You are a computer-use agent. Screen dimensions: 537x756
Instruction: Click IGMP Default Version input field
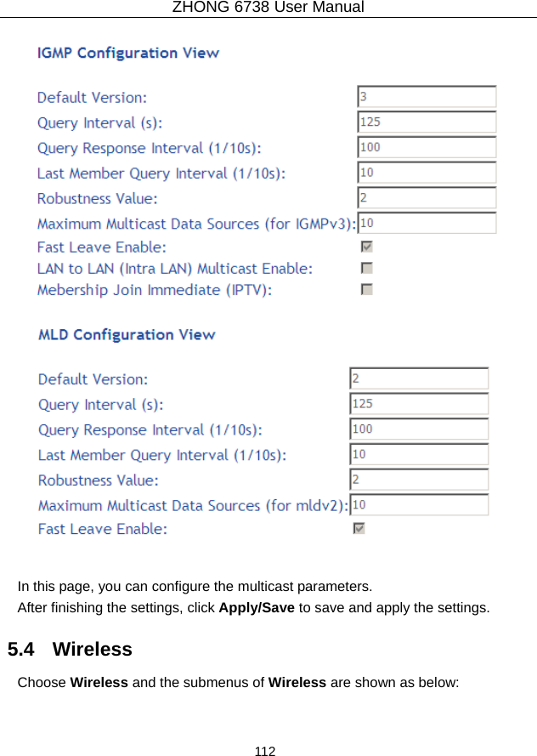(x=427, y=96)
